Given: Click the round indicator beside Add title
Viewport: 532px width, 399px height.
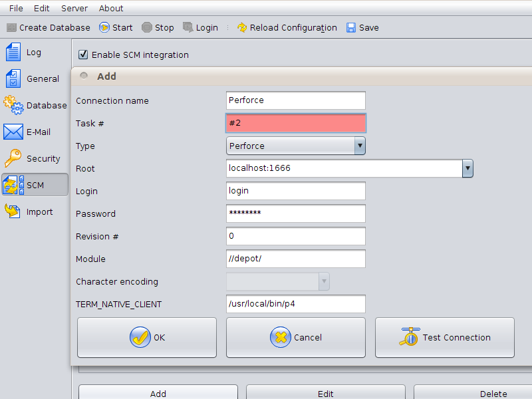Looking at the screenshot, I should click(x=84, y=76).
